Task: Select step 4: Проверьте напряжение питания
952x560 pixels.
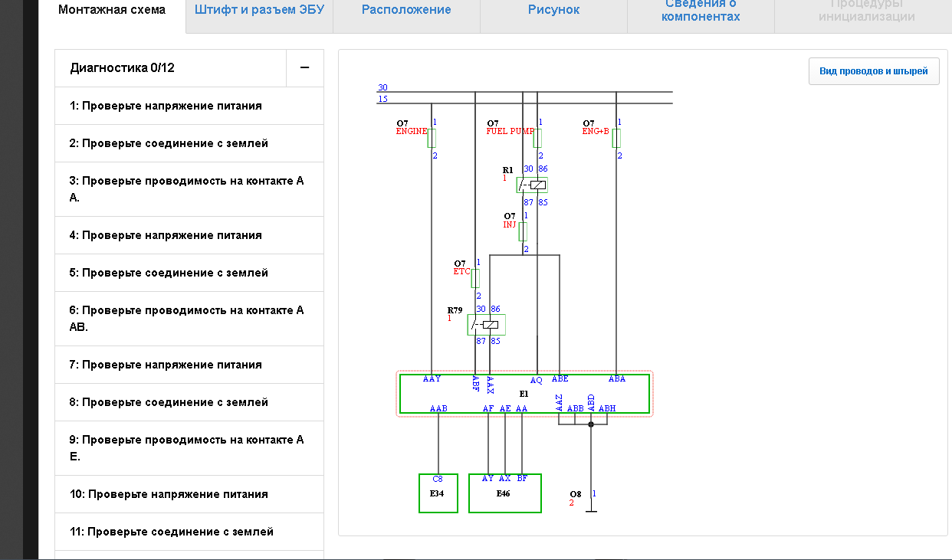Action: point(189,235)
